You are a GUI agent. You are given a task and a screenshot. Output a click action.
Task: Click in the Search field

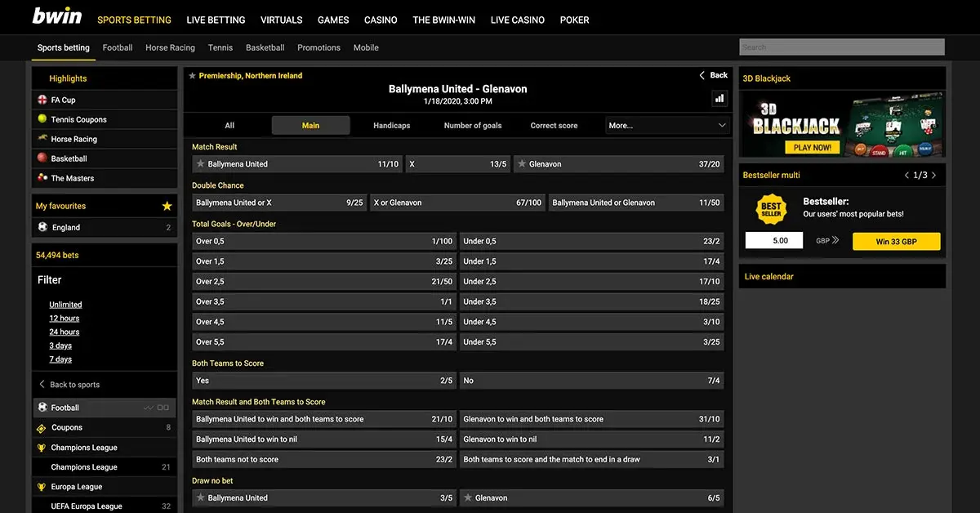pos(842,47)
